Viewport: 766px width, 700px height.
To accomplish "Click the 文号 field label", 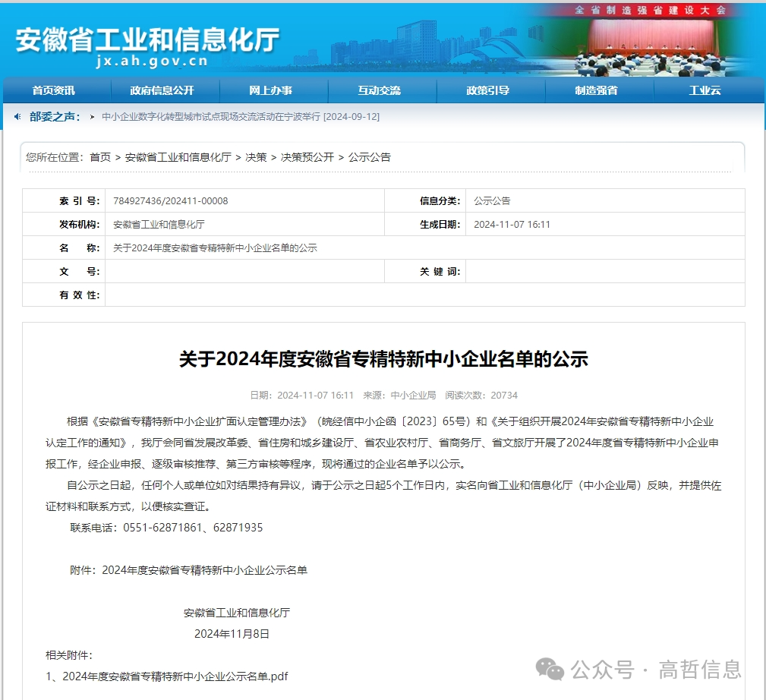I will click(x=80, y=272).
